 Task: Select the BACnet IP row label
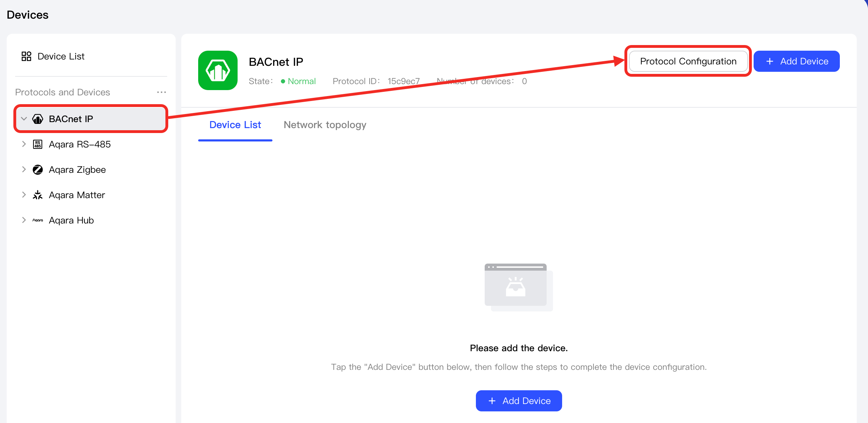(71, 119)
